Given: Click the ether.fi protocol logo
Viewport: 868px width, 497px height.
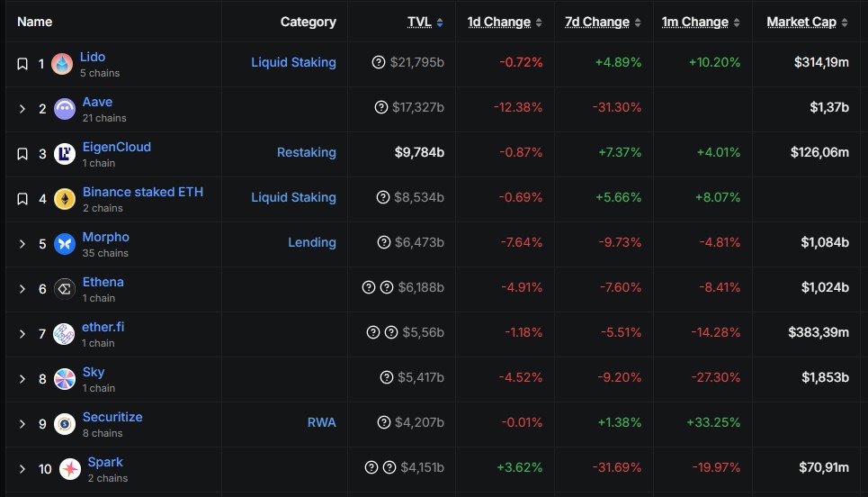Looking at the screenshot, I should [63, 334].
